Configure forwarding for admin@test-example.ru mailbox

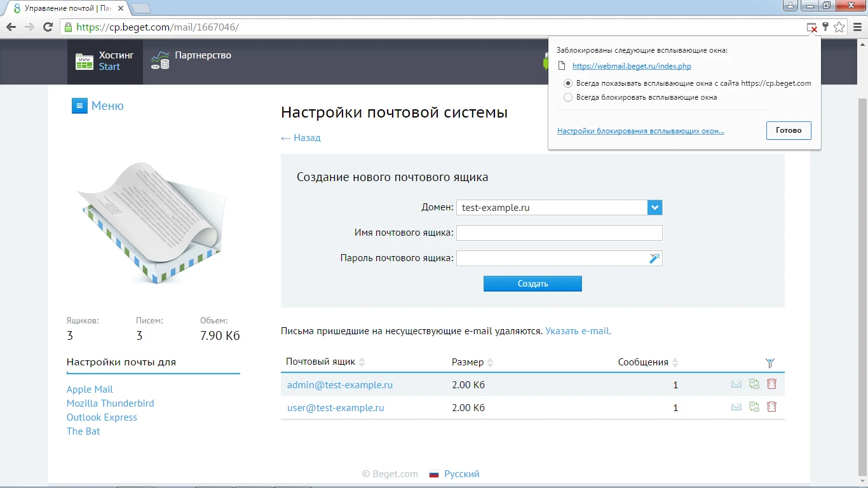(754, 384)
